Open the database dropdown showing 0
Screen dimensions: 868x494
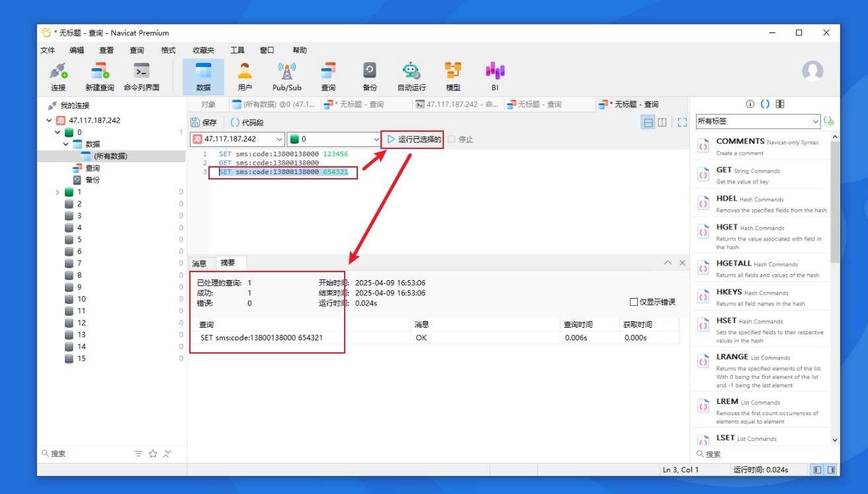click(334, 139)
